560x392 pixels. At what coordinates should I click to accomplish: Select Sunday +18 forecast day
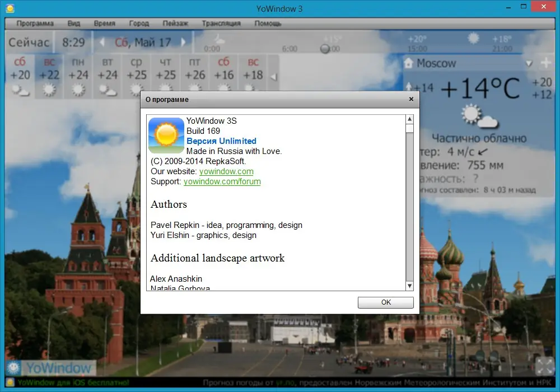[253, 73]
